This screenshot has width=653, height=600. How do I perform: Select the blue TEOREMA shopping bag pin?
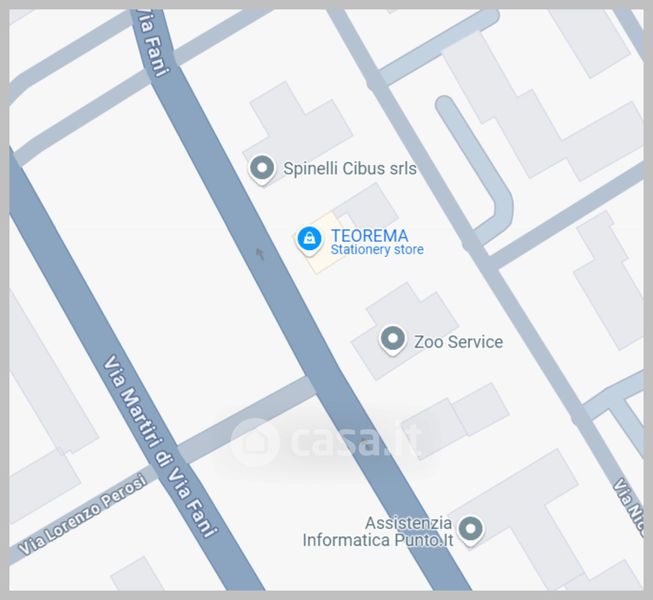pyautogui.click(x=309, y=240)
